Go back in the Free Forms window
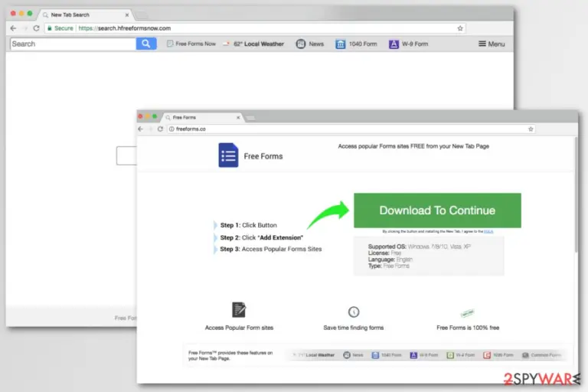The width and height of the screenshot is (588, 392). click(141, 129)
